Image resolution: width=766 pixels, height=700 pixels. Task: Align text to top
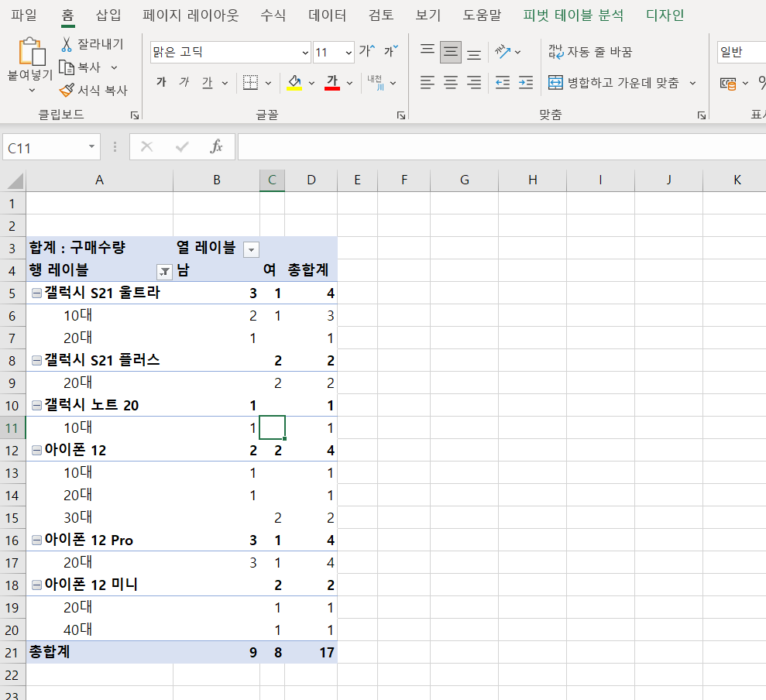[428, 51]
